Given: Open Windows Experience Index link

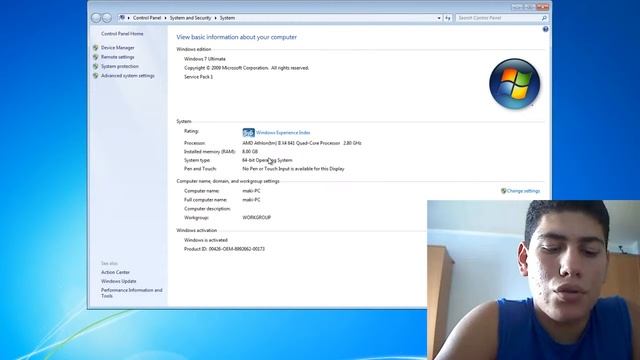Looking at the screenshot, I should (283, 133).
